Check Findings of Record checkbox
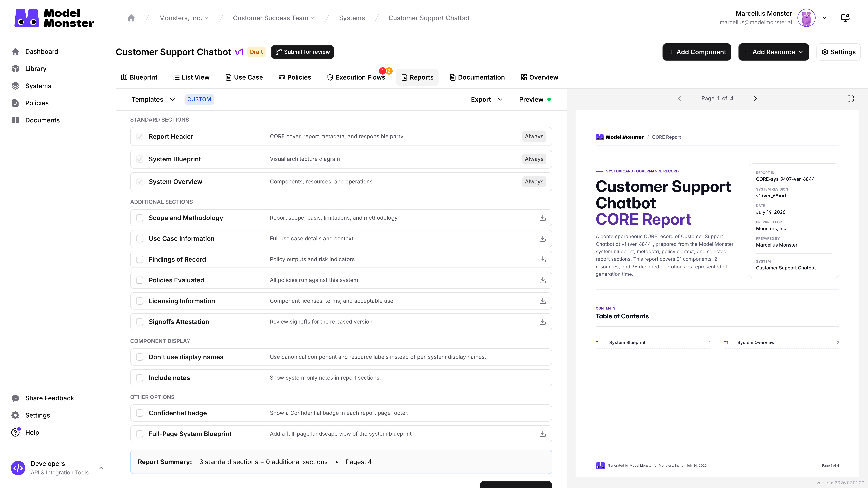868x488 pixels. (x=140, y=259)
